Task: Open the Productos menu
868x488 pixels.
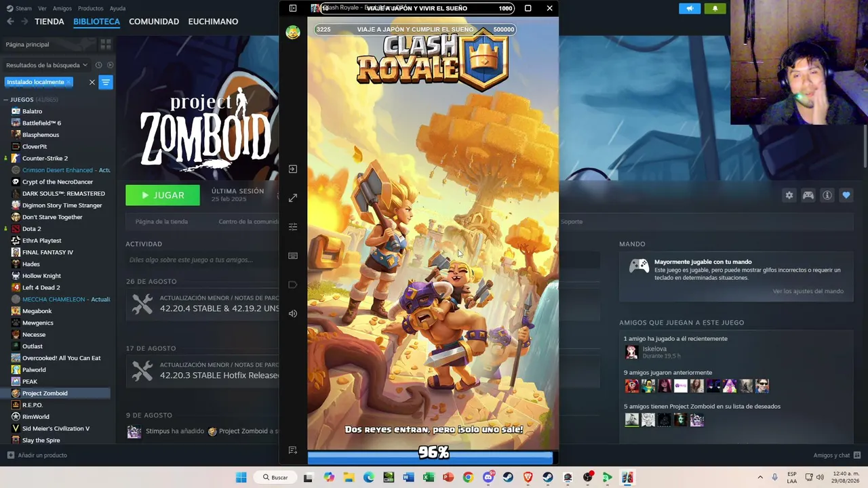Action: click(x=91, y=8)
